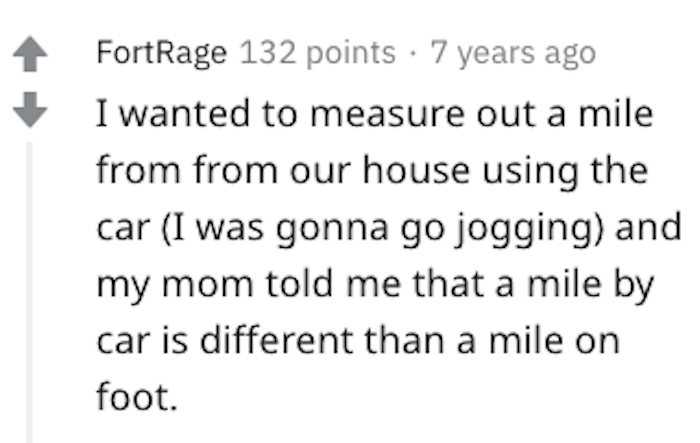This screenshot has width=700, height=443.
Task: Click the word "points" beside the score
Action: (347, 54)
